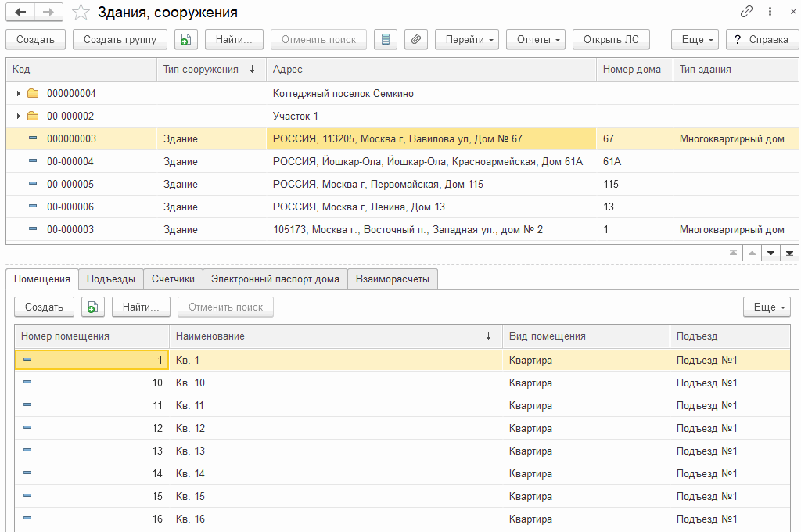Image resolution: width=801 pixels, height=532 pixels.
Task: Open the Справка help button
Action: 762,39
